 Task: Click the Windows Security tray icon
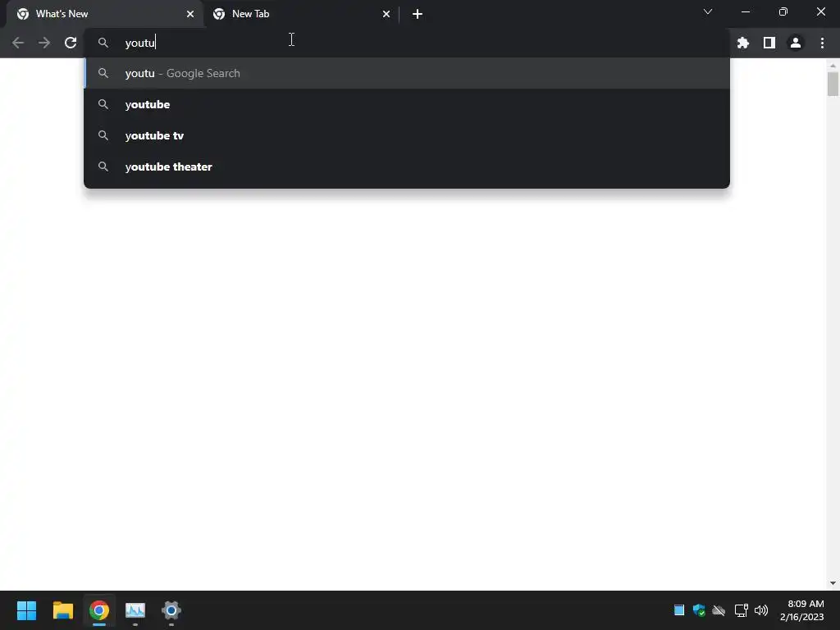pyautogui.click(x=699, y=610)
